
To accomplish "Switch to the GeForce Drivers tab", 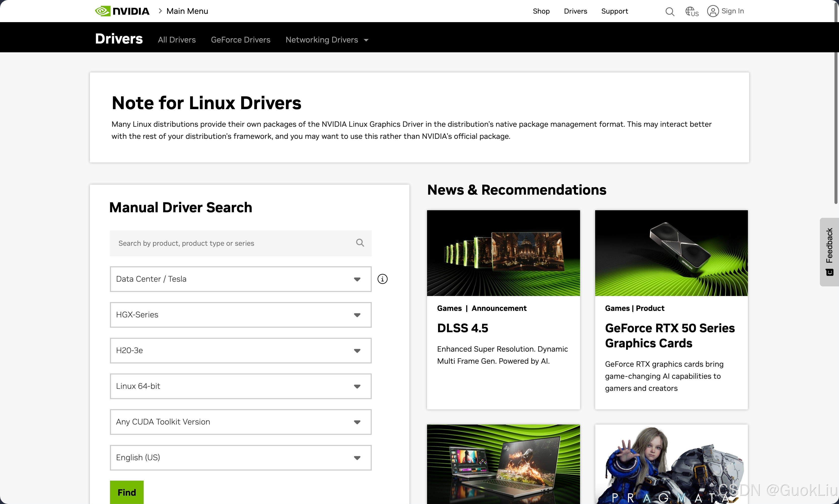I will tap(241, 40).
